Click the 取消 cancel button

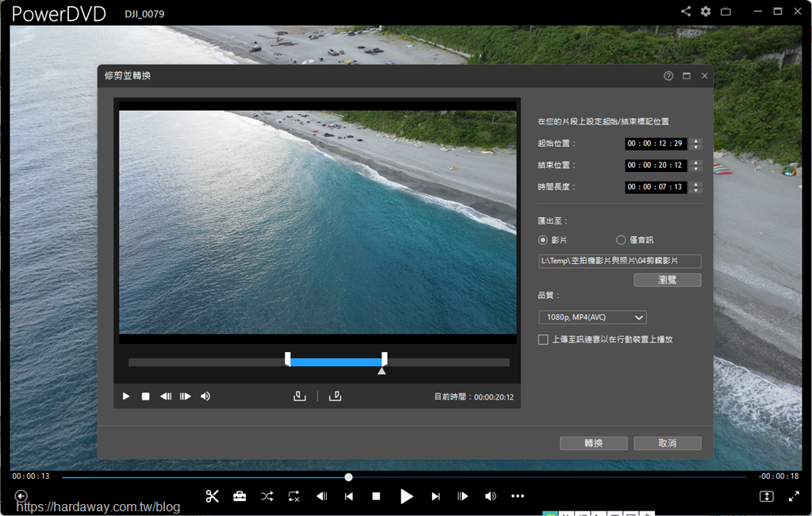click(x=668, y=444)
